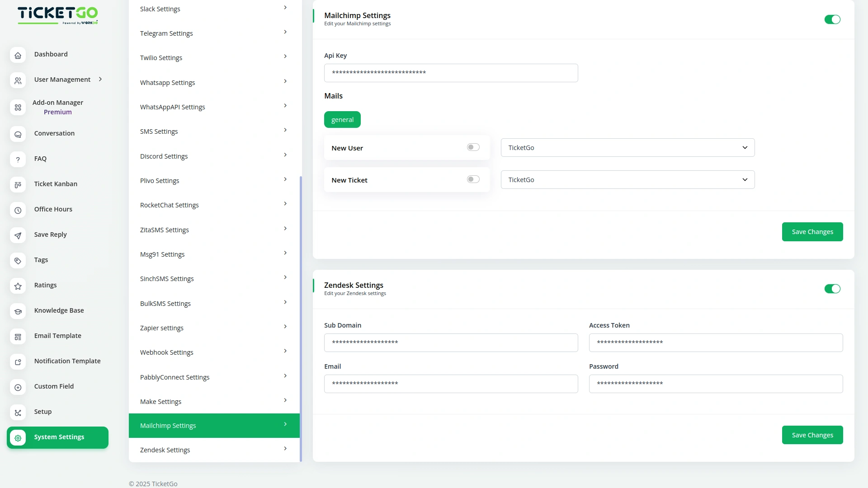Screen dimensions: 868x488
Task: Click the general mail tag button
Action: coord(342,119)
